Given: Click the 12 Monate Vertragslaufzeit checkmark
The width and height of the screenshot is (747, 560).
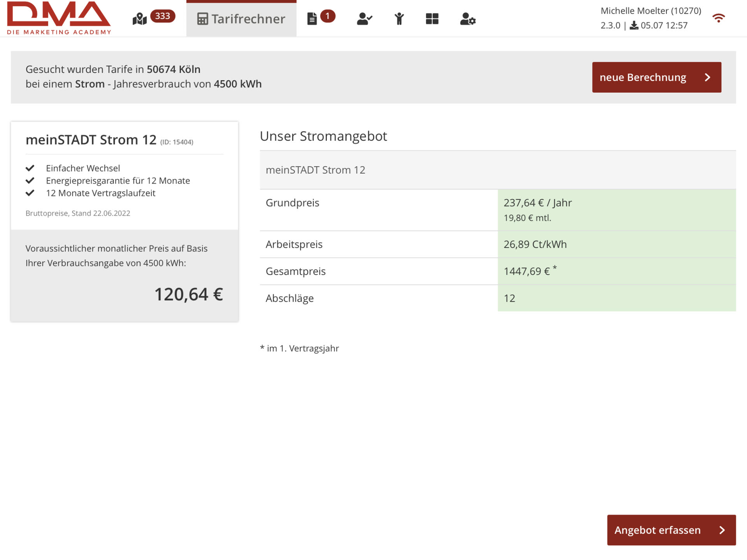Looking at the screenshot, I should (x=30, y=193).
